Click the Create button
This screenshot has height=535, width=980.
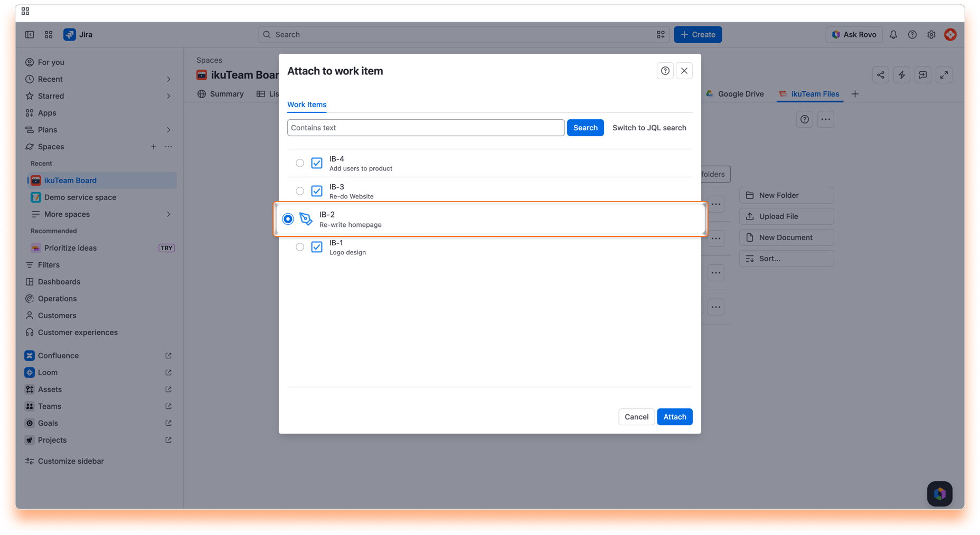pos(698,34)
